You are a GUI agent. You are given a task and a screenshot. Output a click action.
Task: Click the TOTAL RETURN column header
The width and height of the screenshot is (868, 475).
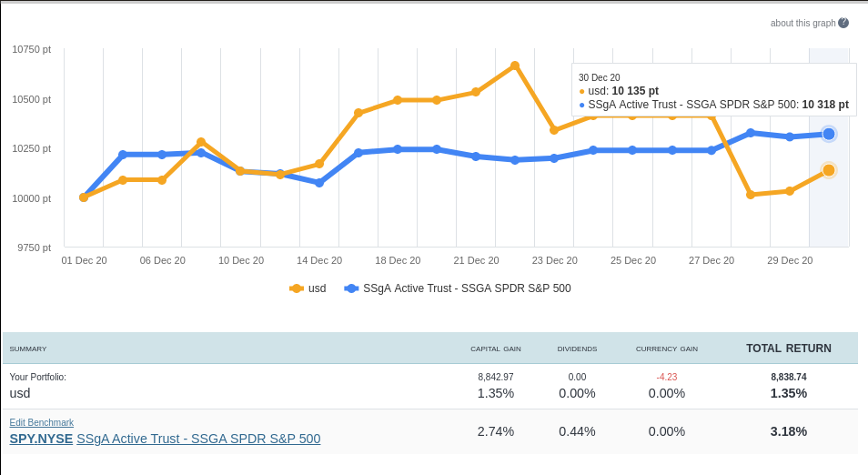(788, 349)
